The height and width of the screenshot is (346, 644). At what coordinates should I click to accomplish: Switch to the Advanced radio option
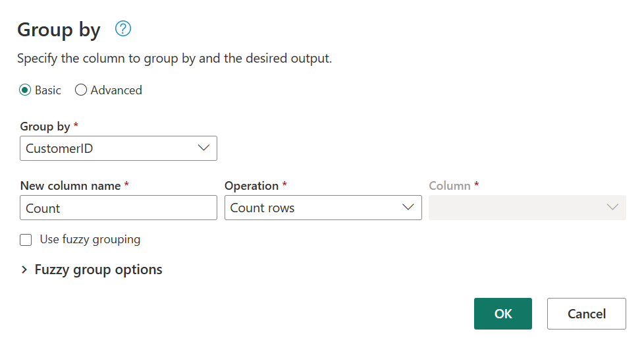[x=81, y=90]
